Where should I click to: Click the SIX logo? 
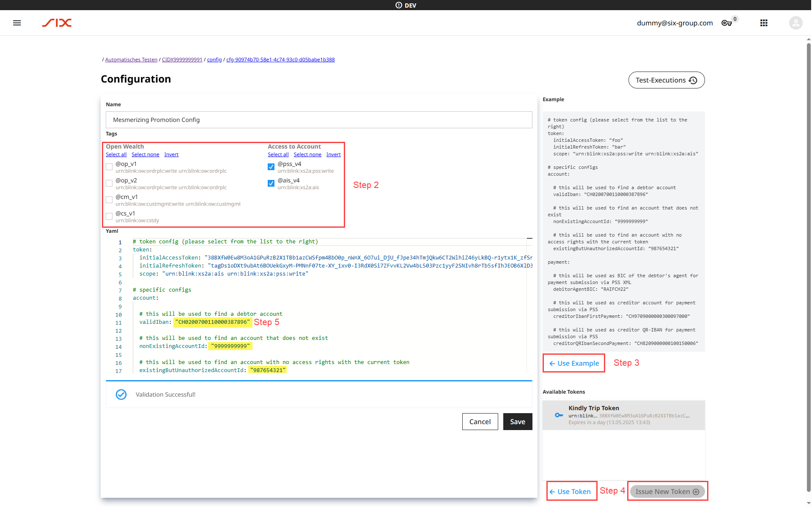coord(57,23)
